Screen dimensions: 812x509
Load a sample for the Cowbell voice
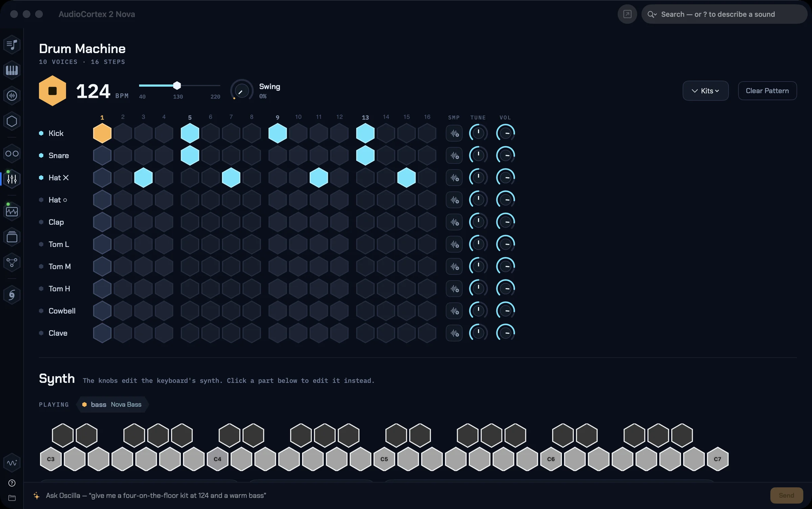(454, 311)
